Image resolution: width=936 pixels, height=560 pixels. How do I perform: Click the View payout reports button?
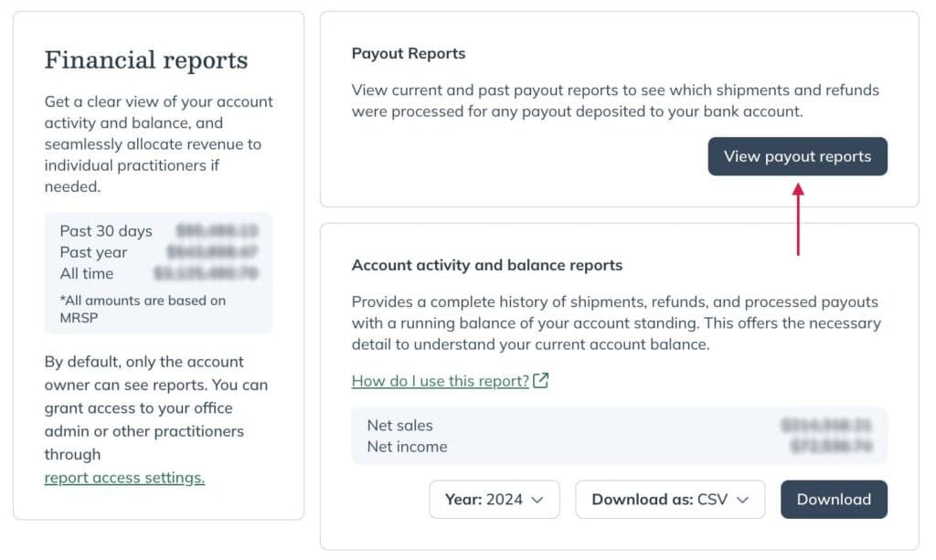tap(797, 156)
